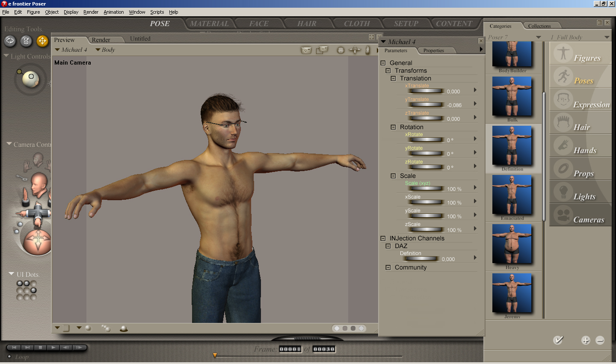616x364 pixels.
Task: Click the Render camera icon in preview toolbar
Action: click(x=306, y=50)
